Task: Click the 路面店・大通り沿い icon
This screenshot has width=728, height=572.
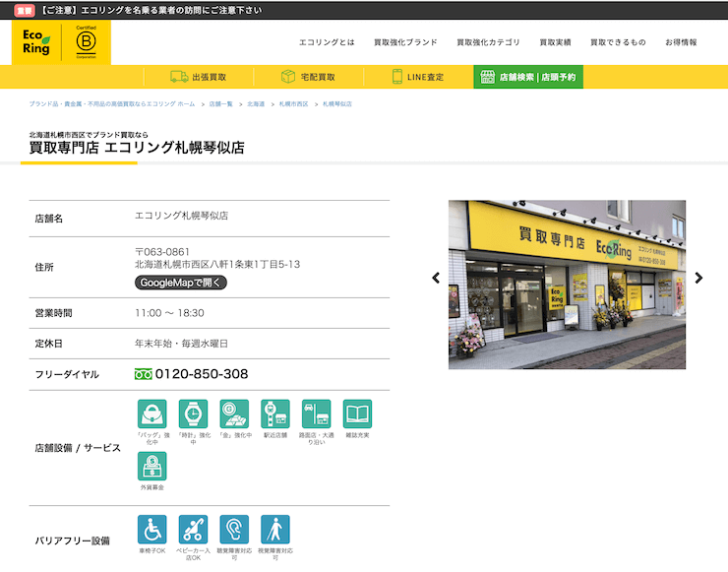Action: point(316,413)
